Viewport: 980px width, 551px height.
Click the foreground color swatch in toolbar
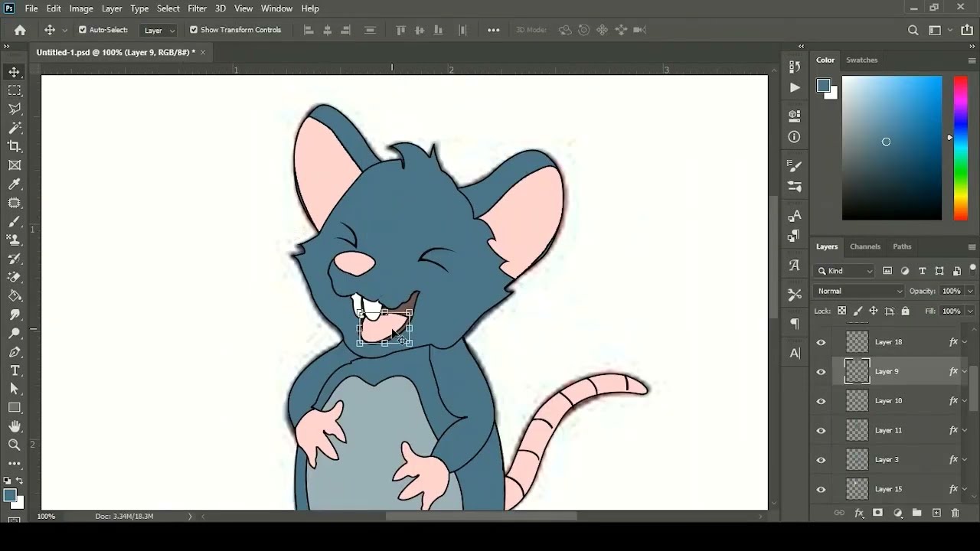(x=10, y=495)
